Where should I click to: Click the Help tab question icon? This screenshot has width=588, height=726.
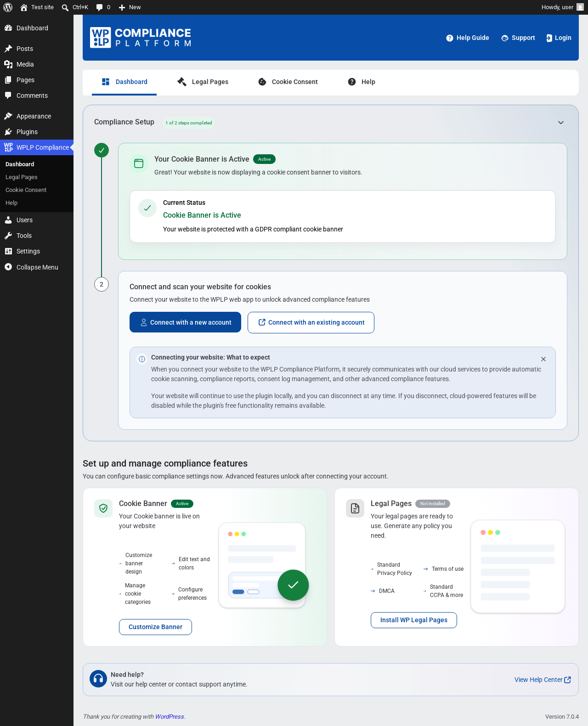[352, 82]
